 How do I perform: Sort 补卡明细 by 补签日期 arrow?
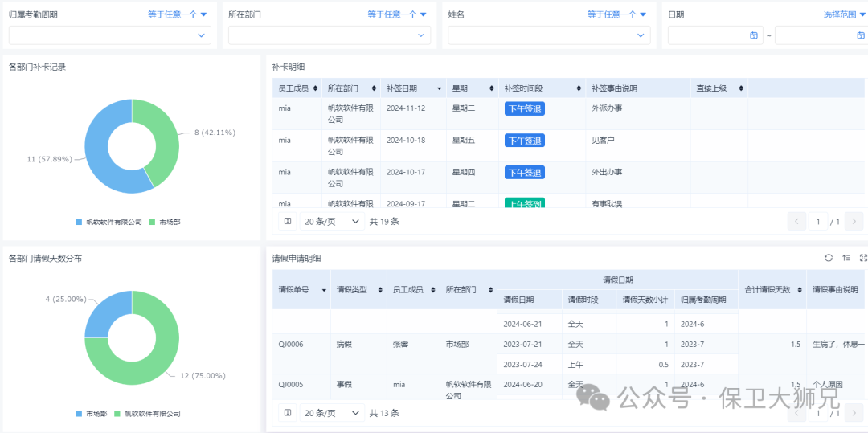point(439,88)
